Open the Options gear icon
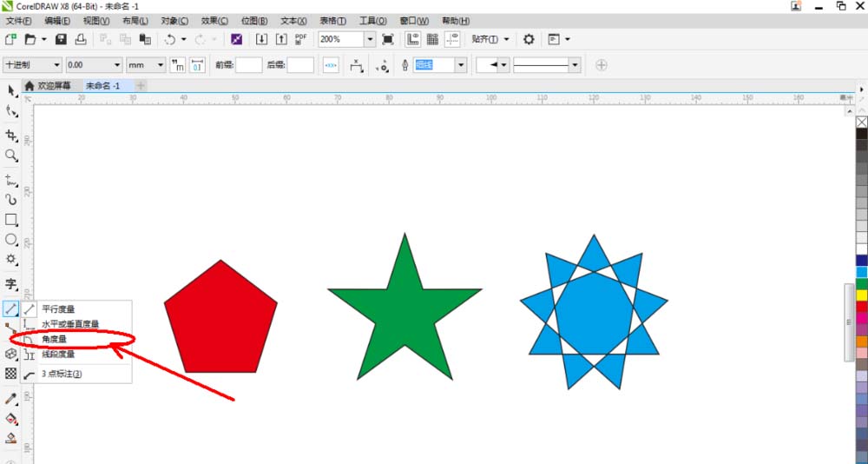The image size is (868, 464). click(529, 39)
